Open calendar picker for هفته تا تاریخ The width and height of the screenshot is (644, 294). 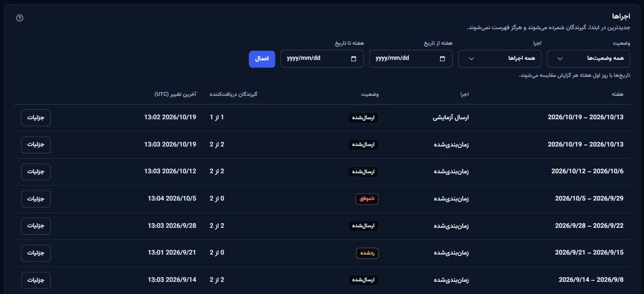tap(354, 59)
